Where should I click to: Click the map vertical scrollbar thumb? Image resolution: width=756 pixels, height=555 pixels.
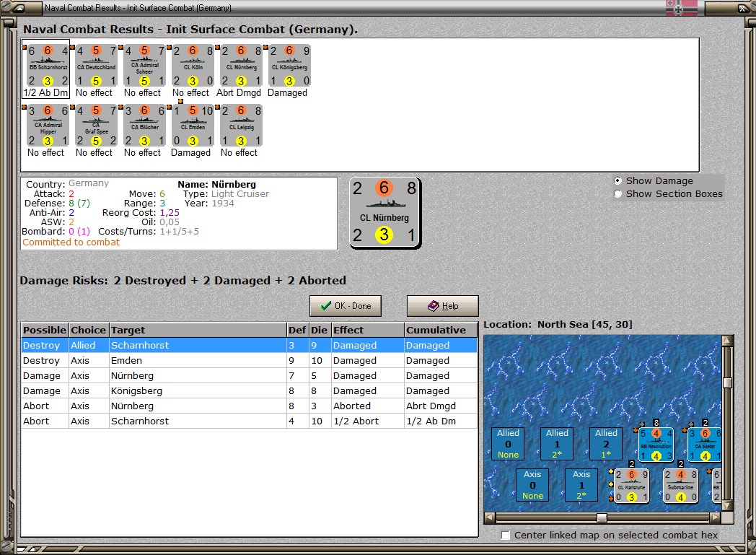pos(727,383)
